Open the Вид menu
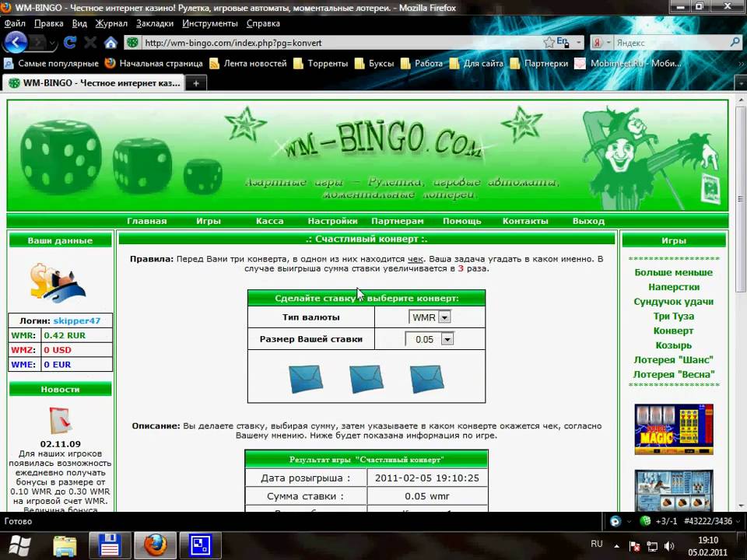Viewport: 747px width, 560px height. coord(79,23)
